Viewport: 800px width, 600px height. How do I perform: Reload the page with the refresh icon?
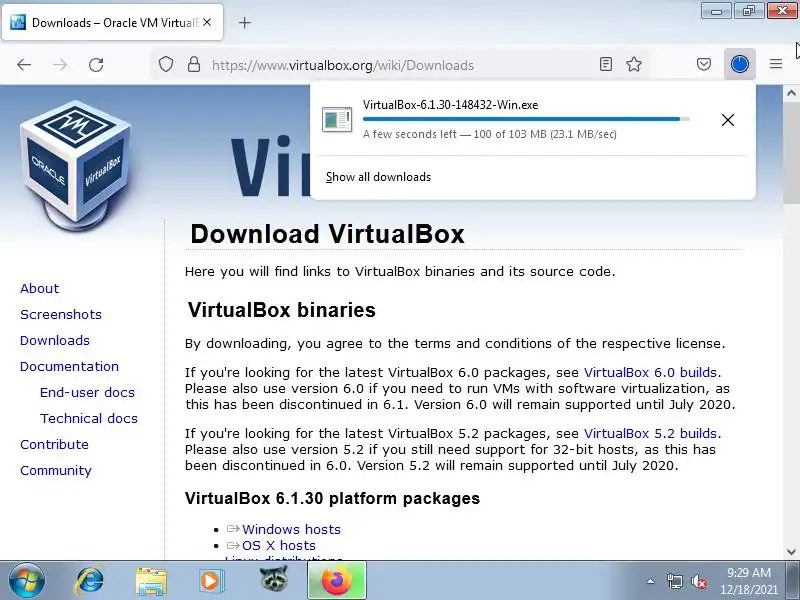pyautogui.click(x=96, y=65)
